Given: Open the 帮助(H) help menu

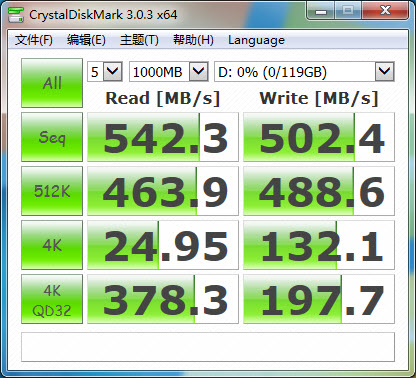Looking at the screenshot, I should [x=193, y=40].
